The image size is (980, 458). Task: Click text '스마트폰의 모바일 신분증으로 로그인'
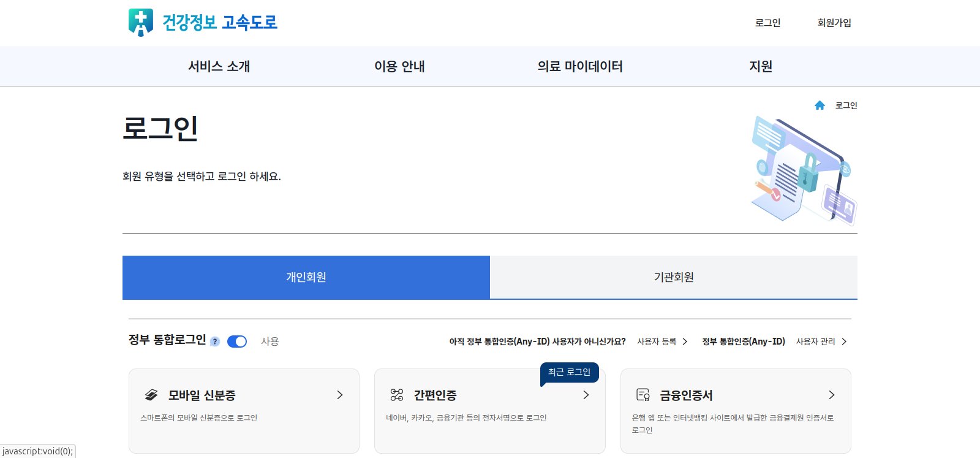[199, 418]
